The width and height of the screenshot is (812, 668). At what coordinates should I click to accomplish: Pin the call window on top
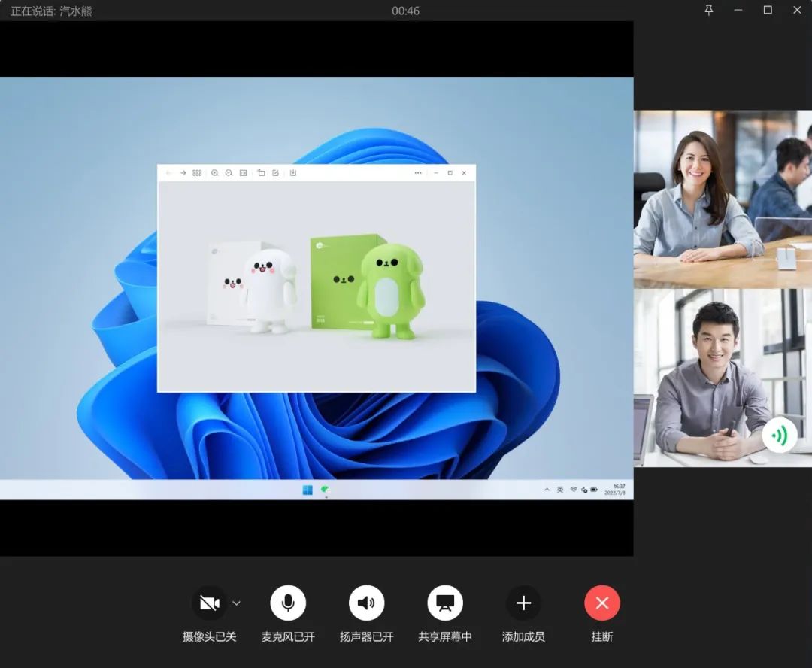pos(709,10)
